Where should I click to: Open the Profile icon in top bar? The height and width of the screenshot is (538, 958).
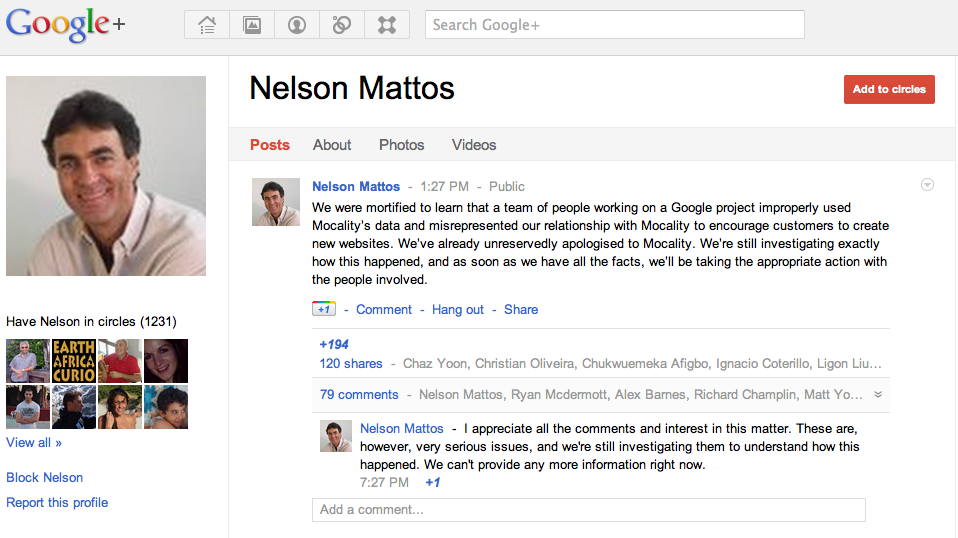(297, 25)
